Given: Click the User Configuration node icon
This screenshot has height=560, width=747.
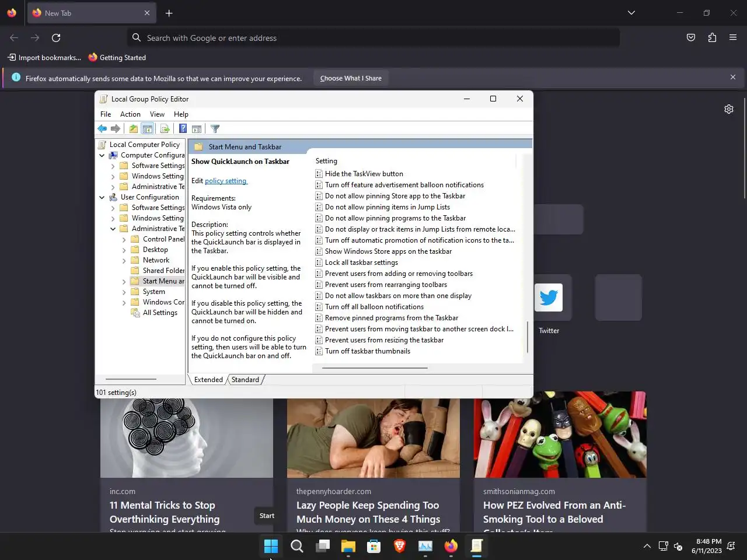Looking at the screenshot, I should [113, 197].
